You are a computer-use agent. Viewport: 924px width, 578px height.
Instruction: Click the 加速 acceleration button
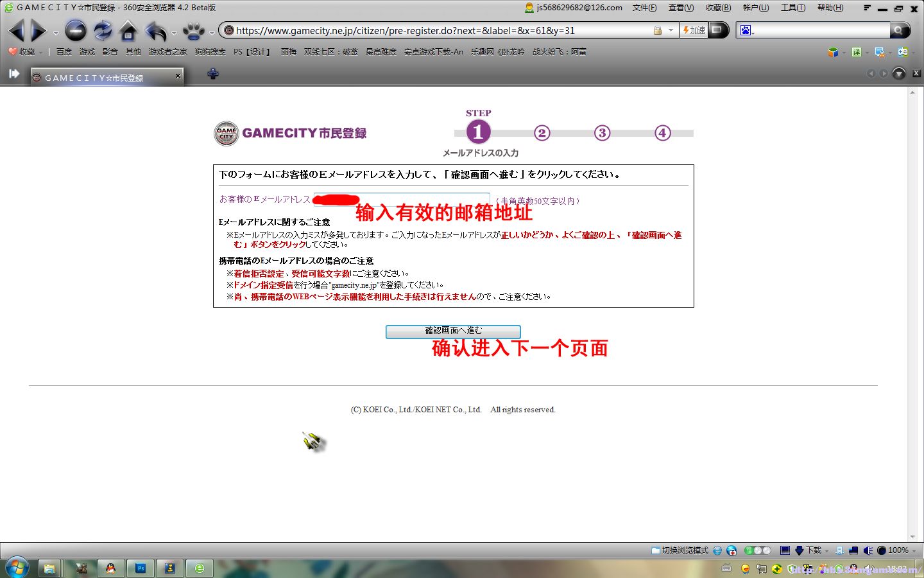(x=694, y=30)
